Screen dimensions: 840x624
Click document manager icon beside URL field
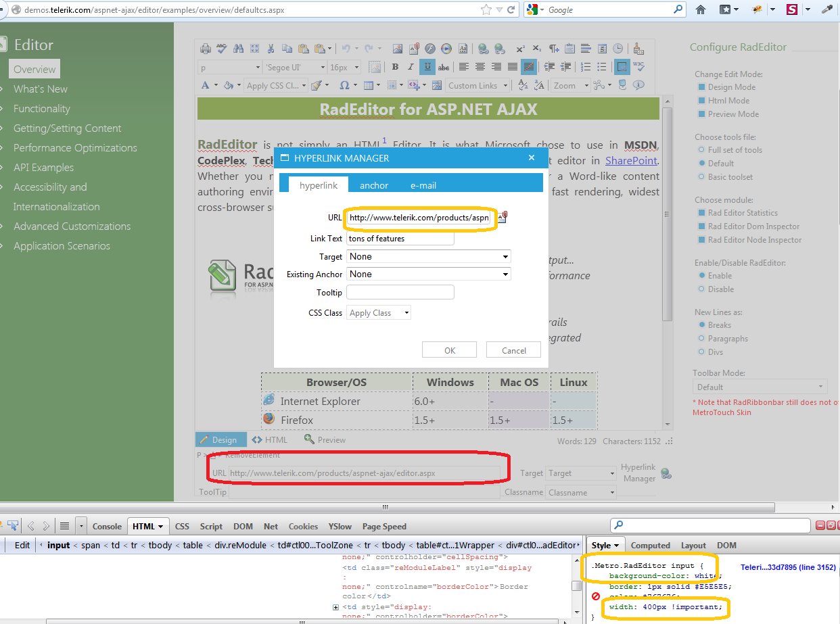pos(503,217)
